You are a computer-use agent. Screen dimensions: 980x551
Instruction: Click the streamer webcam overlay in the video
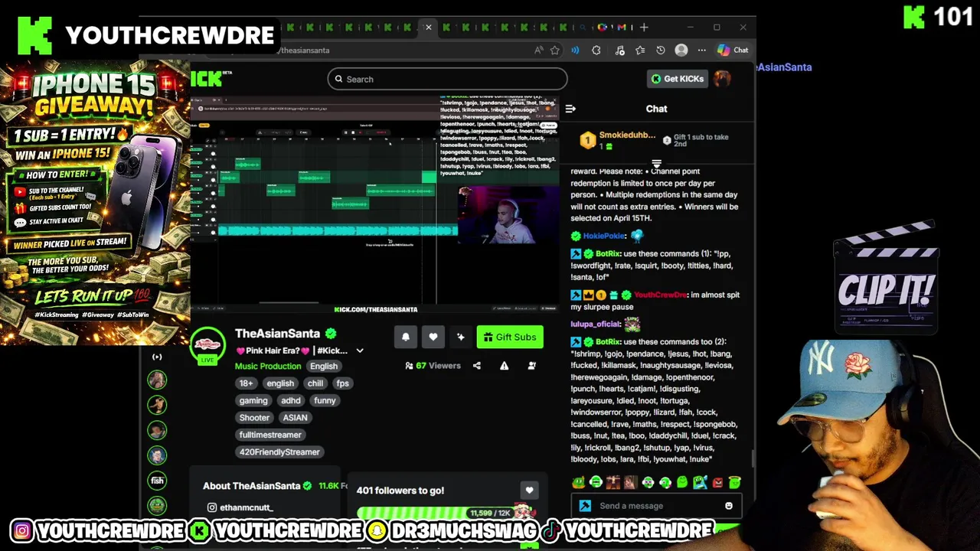498,216
